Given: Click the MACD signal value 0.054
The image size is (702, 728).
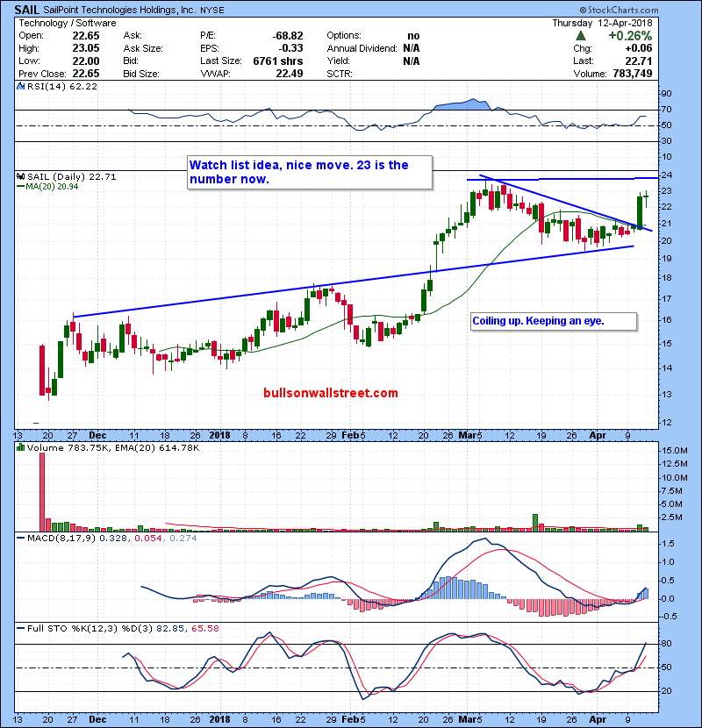Looking at the screenshot, I should [x=148, y=539].
